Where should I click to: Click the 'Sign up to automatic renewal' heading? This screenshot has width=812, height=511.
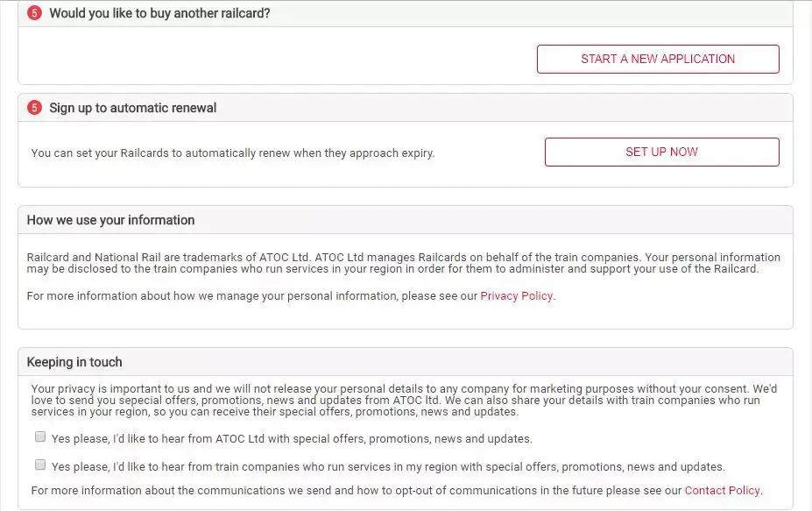tap(132, 108)
